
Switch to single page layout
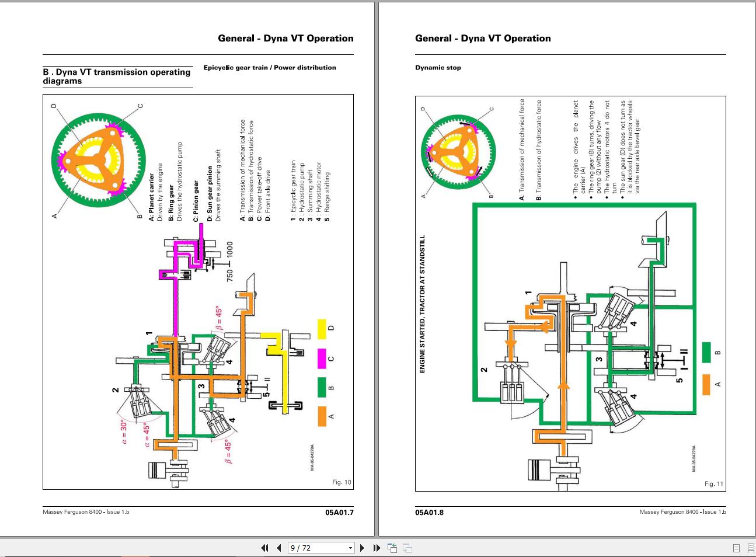[x=736, y=548]
